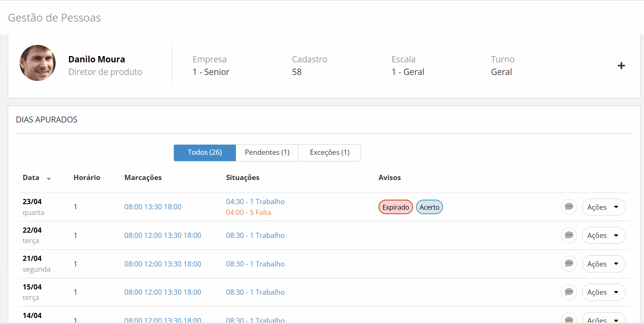Click the Horário column header
The image size is (644, 324).
tap(87, 177)
